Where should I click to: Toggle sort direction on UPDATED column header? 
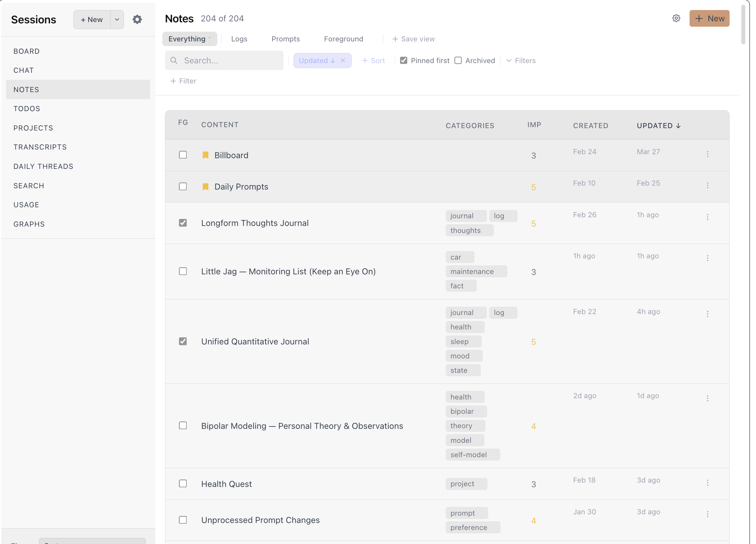pos(658,125)
